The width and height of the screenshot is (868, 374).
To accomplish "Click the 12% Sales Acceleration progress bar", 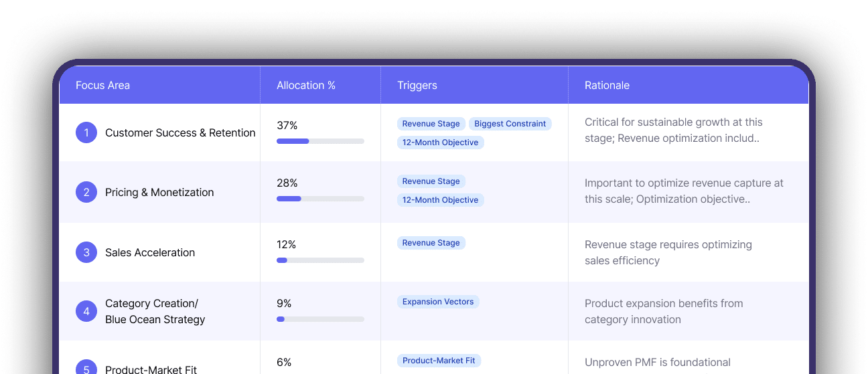I will click(x=320, y=260).
